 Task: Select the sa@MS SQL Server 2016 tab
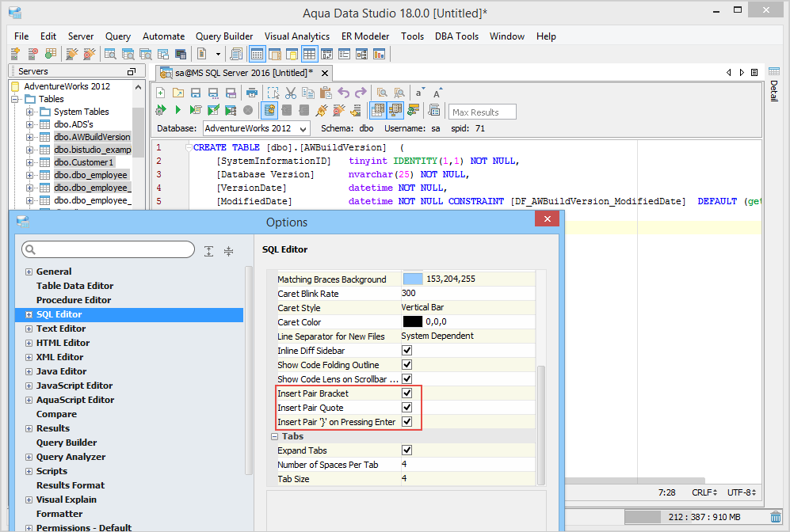[244, 73]
